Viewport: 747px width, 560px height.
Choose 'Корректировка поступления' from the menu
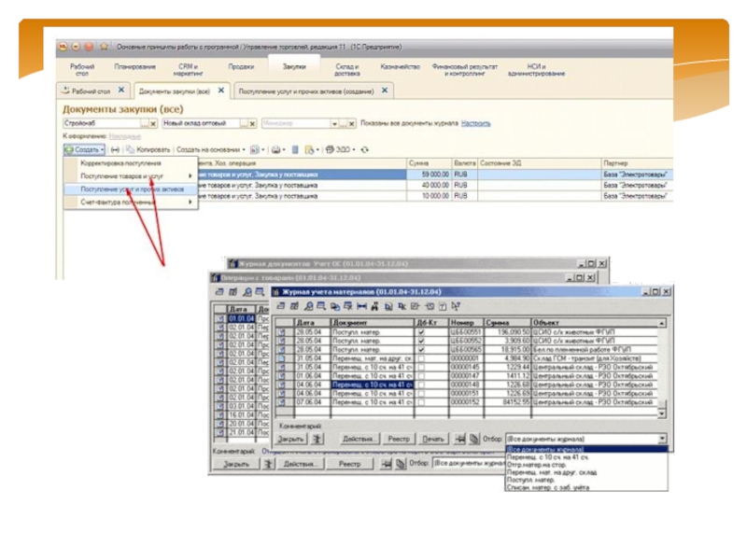pyautogui.click(x=120, y=162)
